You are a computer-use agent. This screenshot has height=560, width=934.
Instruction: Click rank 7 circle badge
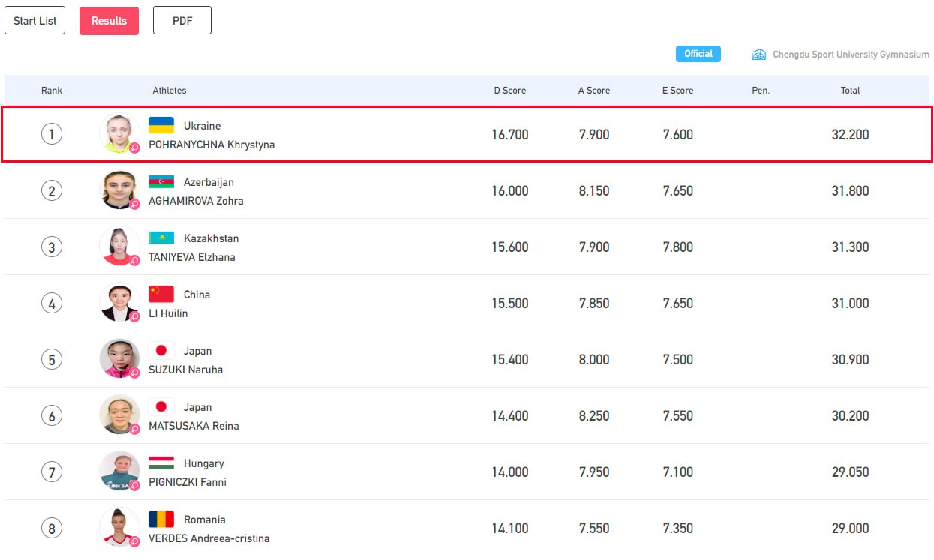51,472
